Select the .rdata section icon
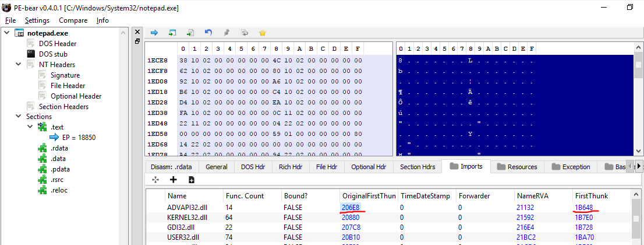 [x=43, y=148]
